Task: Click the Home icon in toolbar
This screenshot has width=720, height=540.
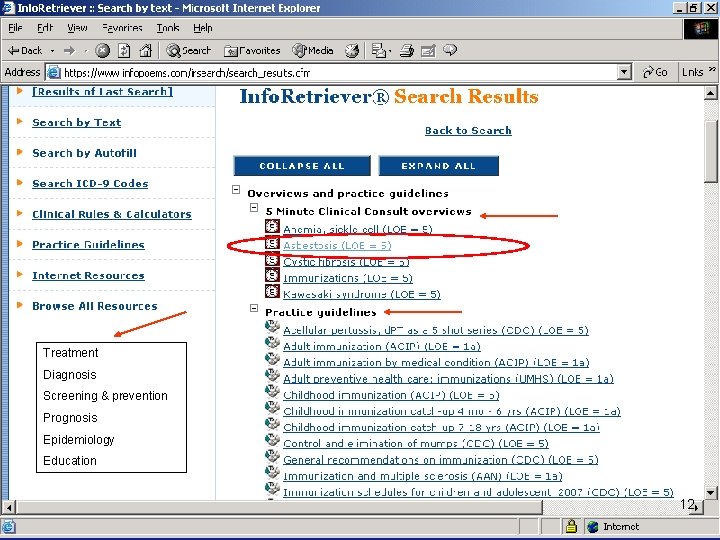Action: click(x=146, y=51)
